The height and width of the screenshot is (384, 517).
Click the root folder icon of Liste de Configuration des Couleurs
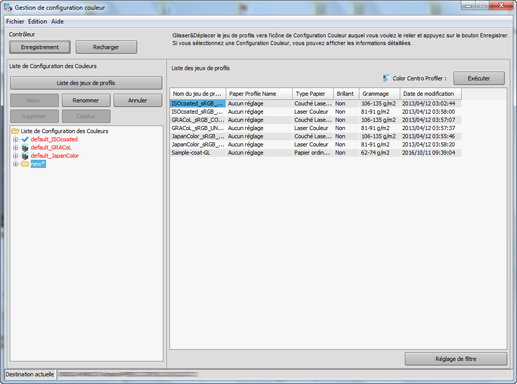click(x=15, y=131)
